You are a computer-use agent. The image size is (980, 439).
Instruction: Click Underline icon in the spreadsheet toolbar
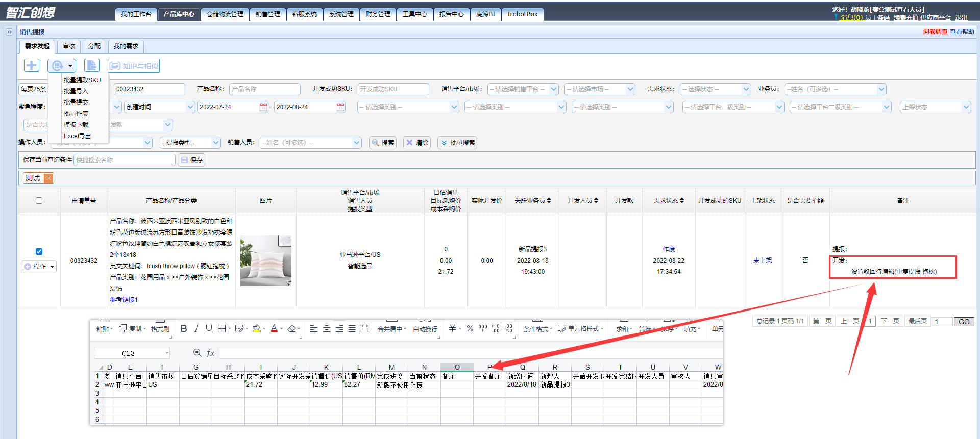[x=209, y=329]
